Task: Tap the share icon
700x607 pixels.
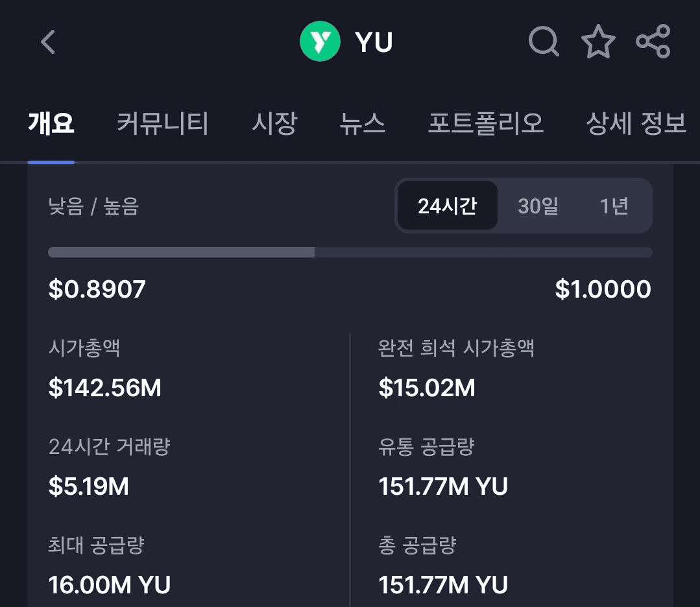Action: click(x=653, y=42)
